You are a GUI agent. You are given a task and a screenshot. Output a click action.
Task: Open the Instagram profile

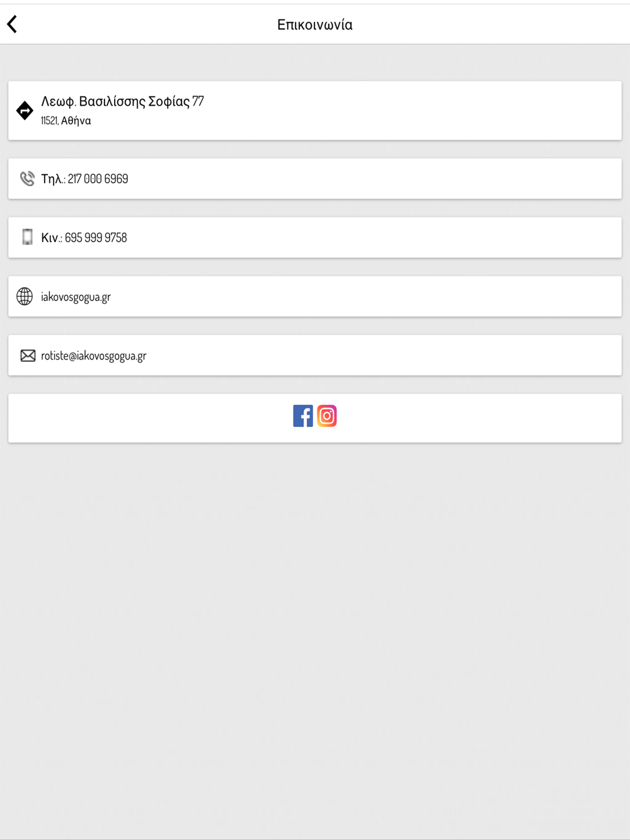click(x=327, y=416)
